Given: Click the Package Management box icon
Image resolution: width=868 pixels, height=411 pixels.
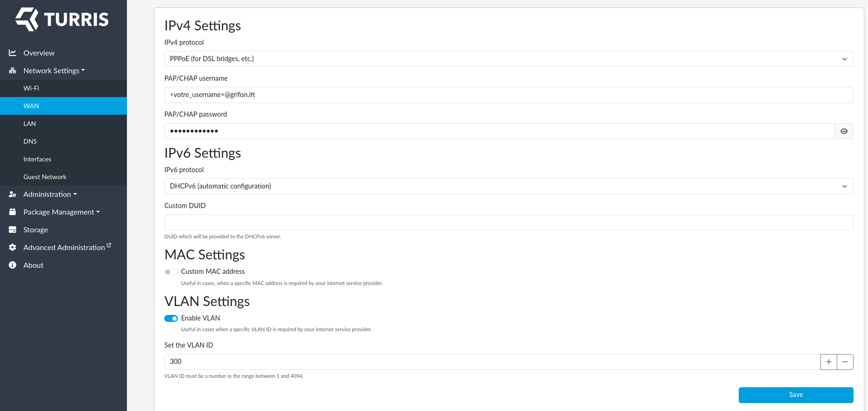Looking at the screenshot, I should pos(13,212).
